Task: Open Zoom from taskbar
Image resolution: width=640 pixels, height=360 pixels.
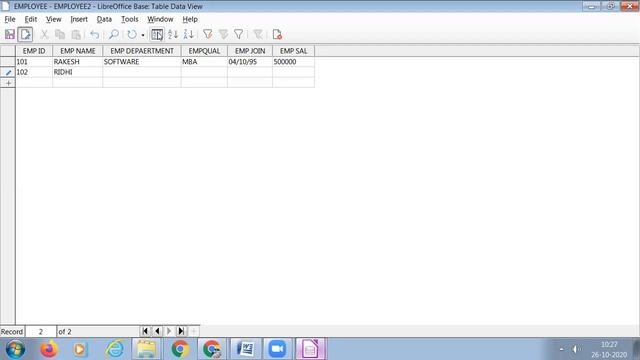Action: pos(278,349)
